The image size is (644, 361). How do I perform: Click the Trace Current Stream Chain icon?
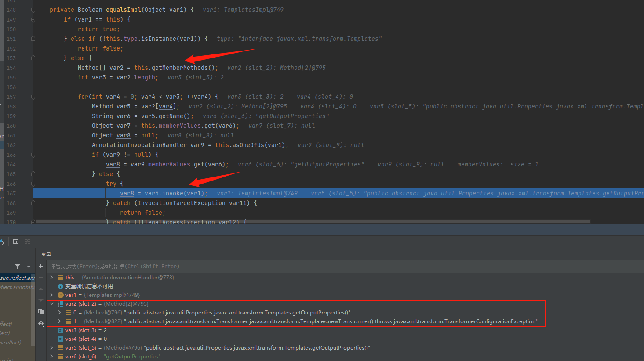click(x=27, y=242)
